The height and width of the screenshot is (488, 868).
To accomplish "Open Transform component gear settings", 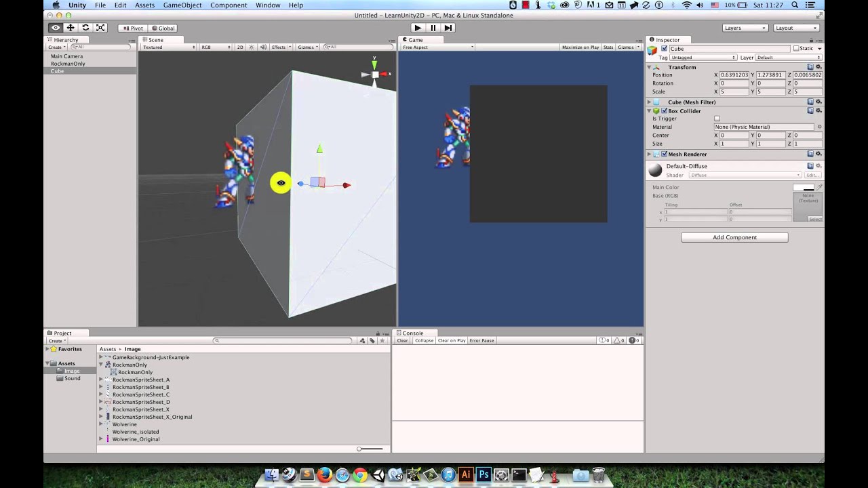I will pyautogui.click(x=818, y=67).
